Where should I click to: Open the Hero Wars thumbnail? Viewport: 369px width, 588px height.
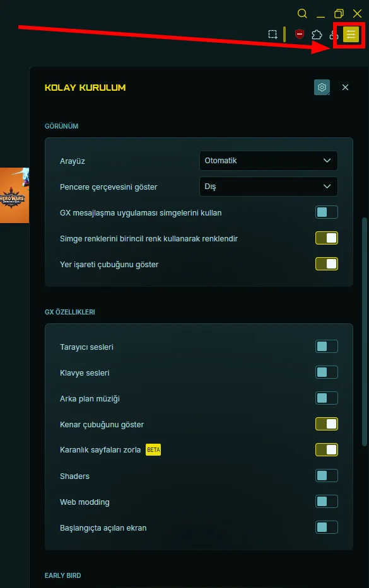tap(15, 195)
